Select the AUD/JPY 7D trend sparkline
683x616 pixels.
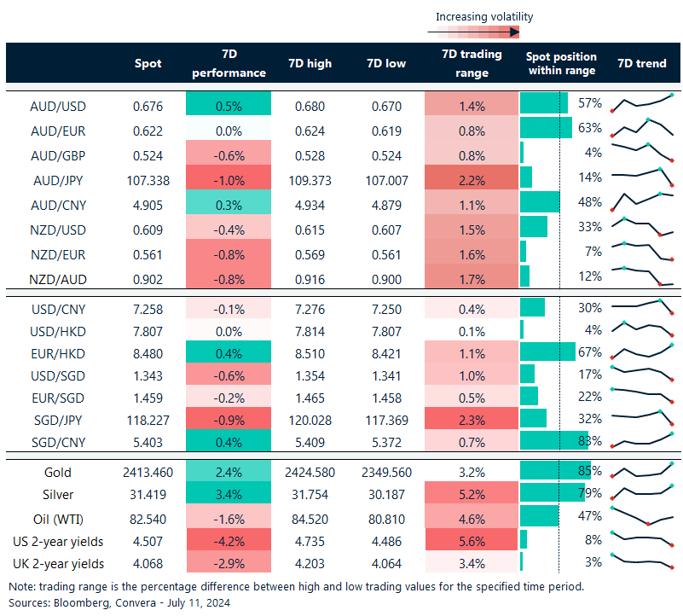tap(642, 176)
